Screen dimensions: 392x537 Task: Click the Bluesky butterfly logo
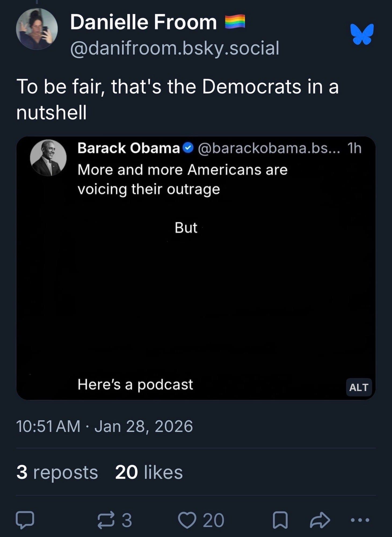click(362, 34)
